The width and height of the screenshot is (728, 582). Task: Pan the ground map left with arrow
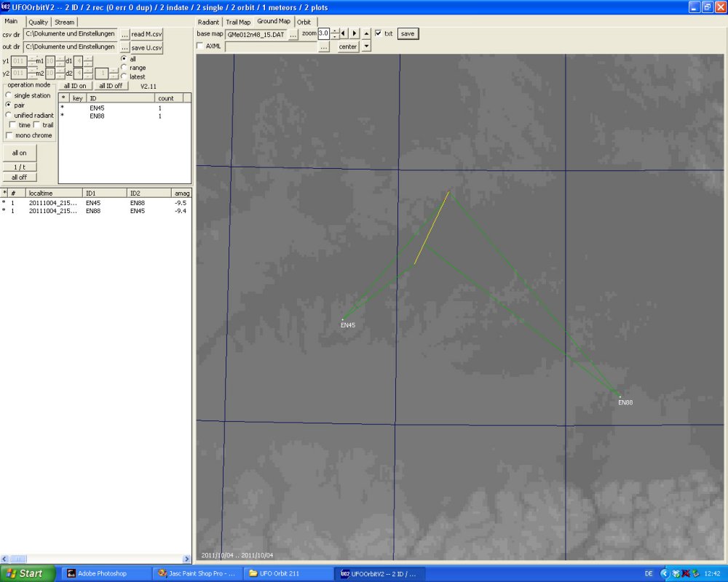point(344,33)
